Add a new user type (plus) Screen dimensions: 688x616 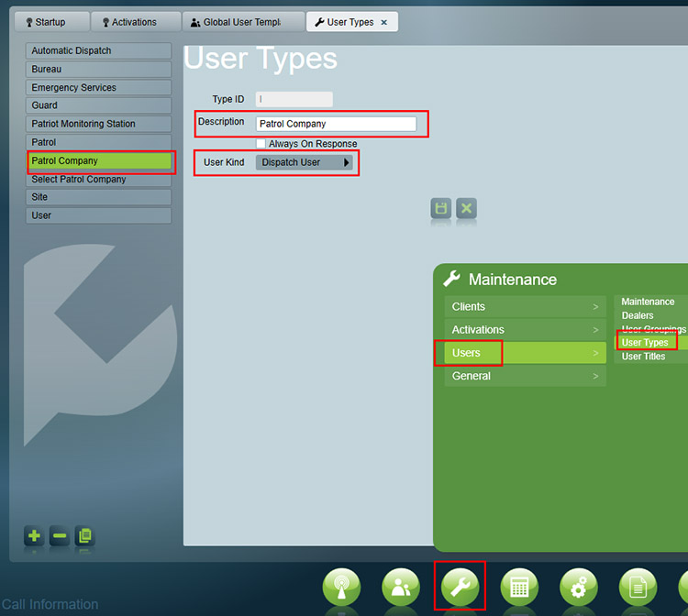(34, 535)
